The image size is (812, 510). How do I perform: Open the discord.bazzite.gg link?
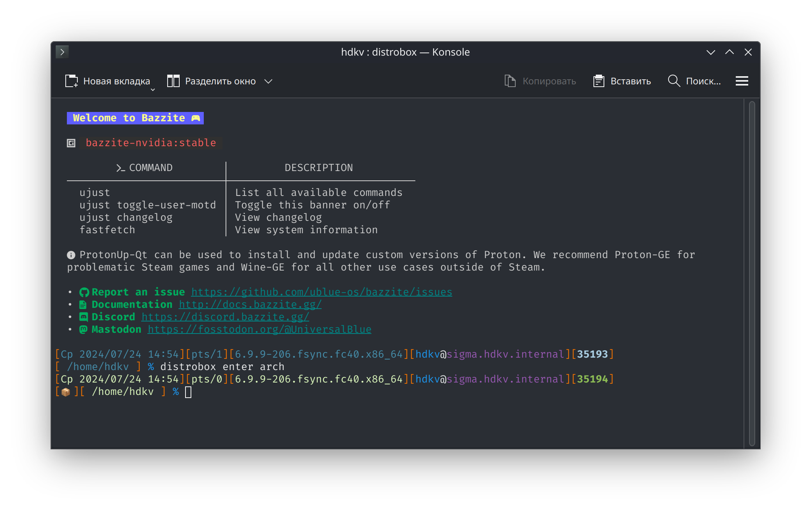(x=225, y=317)
